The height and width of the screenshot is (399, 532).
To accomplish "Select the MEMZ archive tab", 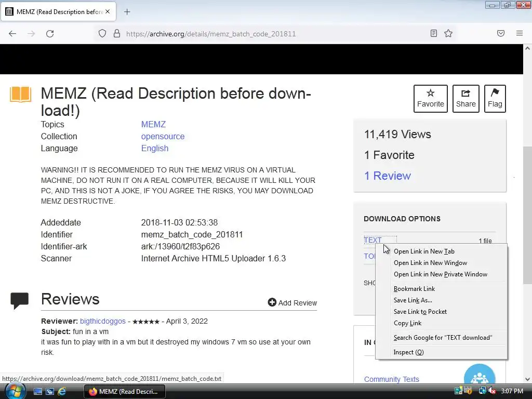I will pyautogui.click(x=58, y=11).
